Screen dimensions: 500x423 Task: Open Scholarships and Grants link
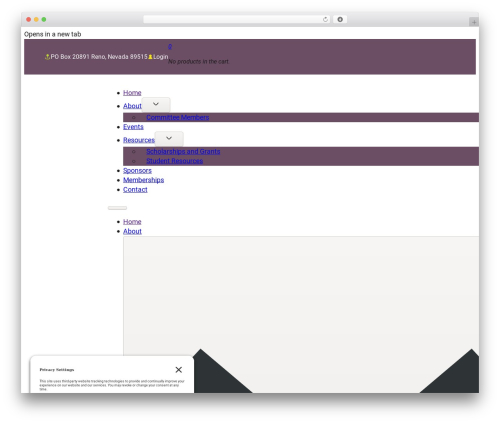coord(183,152)
